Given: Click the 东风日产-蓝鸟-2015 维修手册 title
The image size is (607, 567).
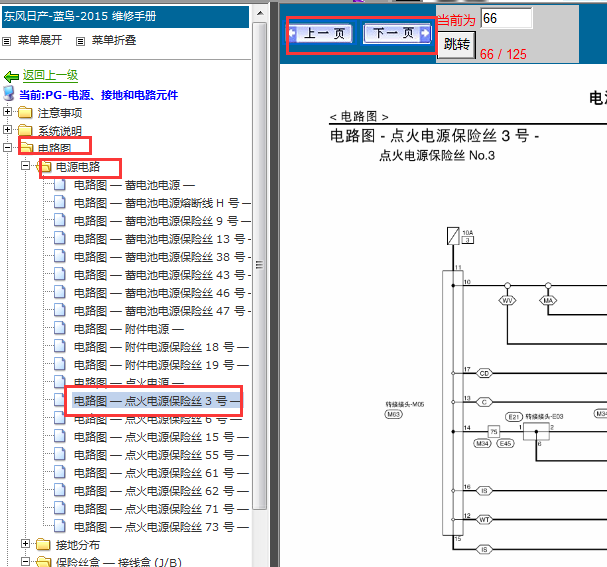Looking at the screenshot, I should [x=80, y=16].
